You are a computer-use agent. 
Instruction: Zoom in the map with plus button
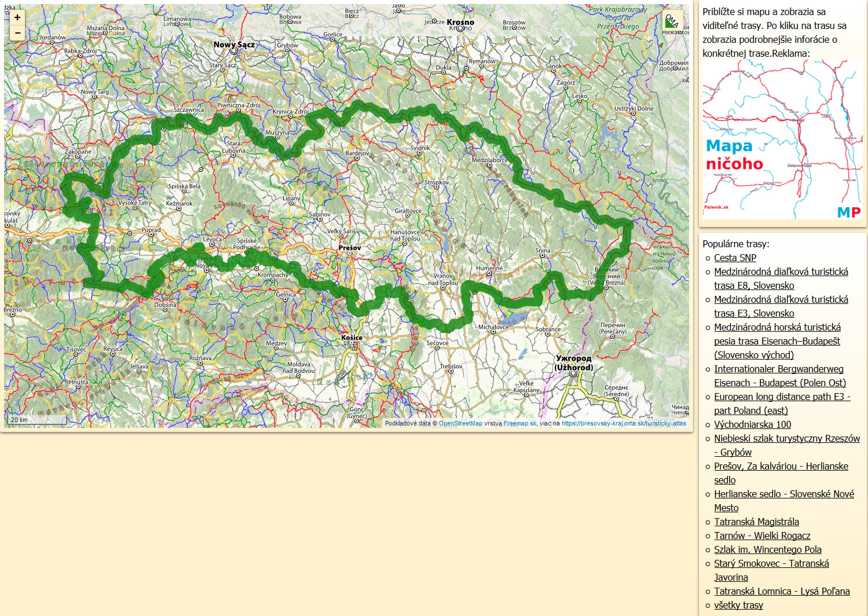[x=17, y=18]
